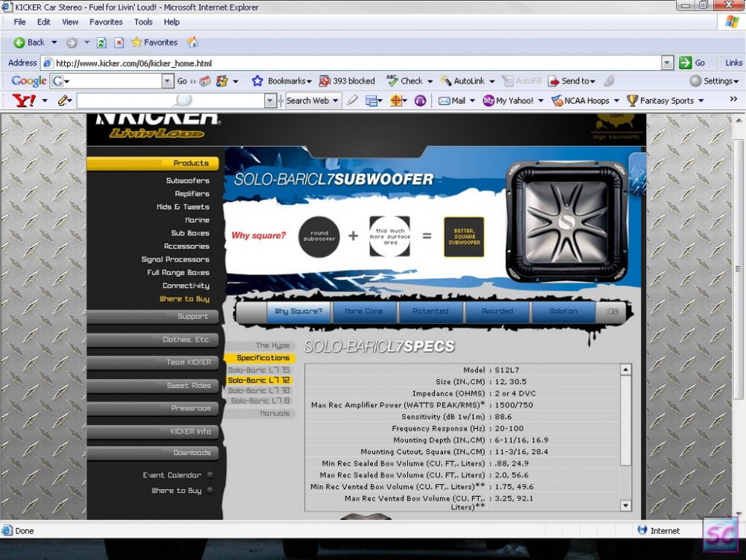This screenshot has height=560, width=746.
Task: Expand the address bar dropdown arrow
Action: tap(668, 63)
